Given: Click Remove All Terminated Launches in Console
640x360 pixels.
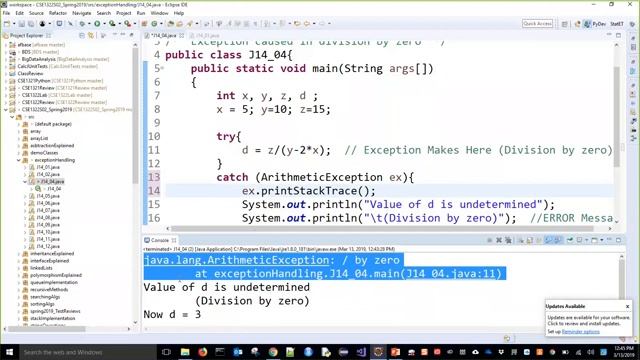Looking at the screenshot, I should [509, 240].
